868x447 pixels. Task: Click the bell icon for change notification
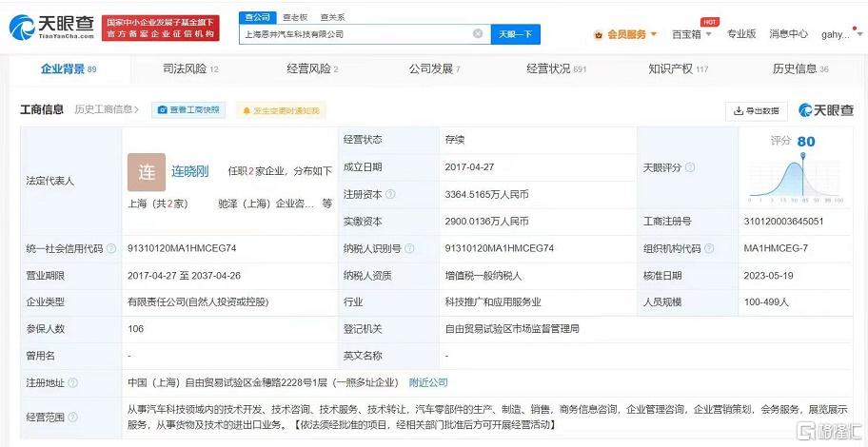point(247,110)
